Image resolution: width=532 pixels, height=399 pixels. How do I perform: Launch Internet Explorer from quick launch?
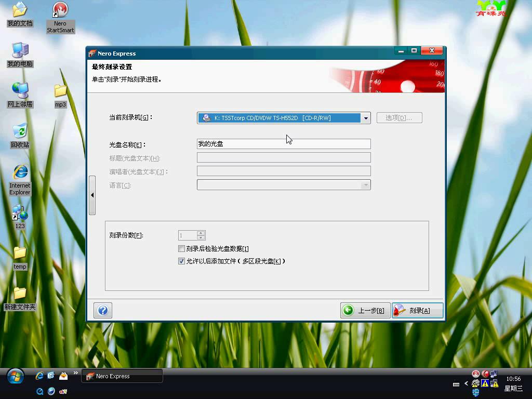point(39,375)
